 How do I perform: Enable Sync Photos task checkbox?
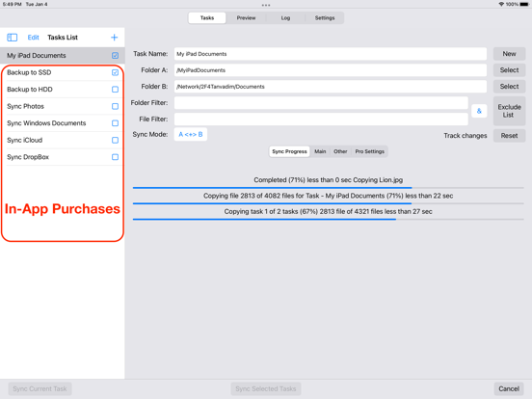click(x=116, y=106)
